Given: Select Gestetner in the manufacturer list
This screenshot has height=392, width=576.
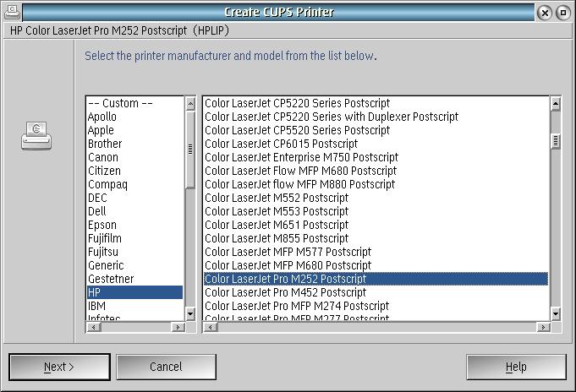Looking at the screenshot, I should tap(134, 279).
